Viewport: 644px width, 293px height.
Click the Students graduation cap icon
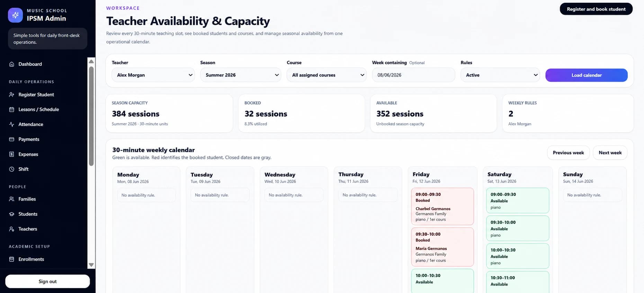[12, 214]
